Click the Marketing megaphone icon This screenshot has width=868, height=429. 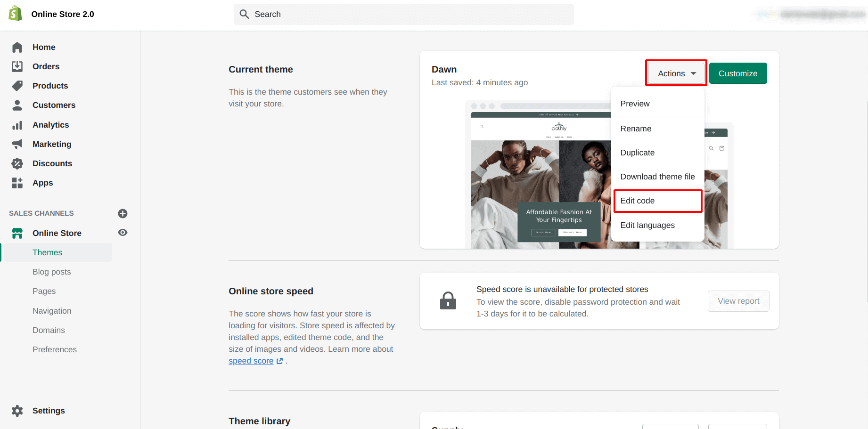click(x=17, y=144)
